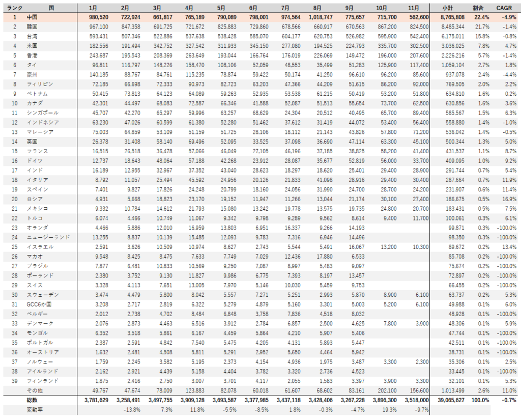Viewport: 521px width, 420px height.
Task: Click the CAGR column header
Action: coord(504,8)
